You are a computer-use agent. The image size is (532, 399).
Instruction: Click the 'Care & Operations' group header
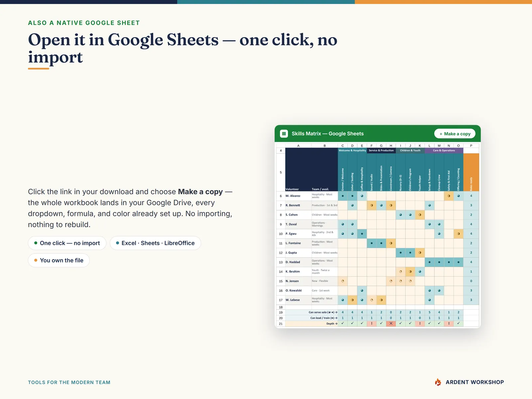[x=444, y=151]
